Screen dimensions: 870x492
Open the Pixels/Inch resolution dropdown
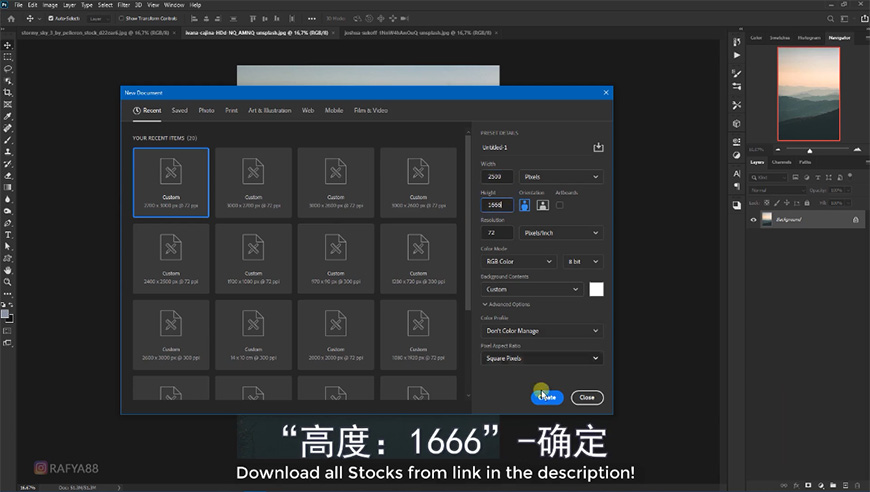pos(561,233)
